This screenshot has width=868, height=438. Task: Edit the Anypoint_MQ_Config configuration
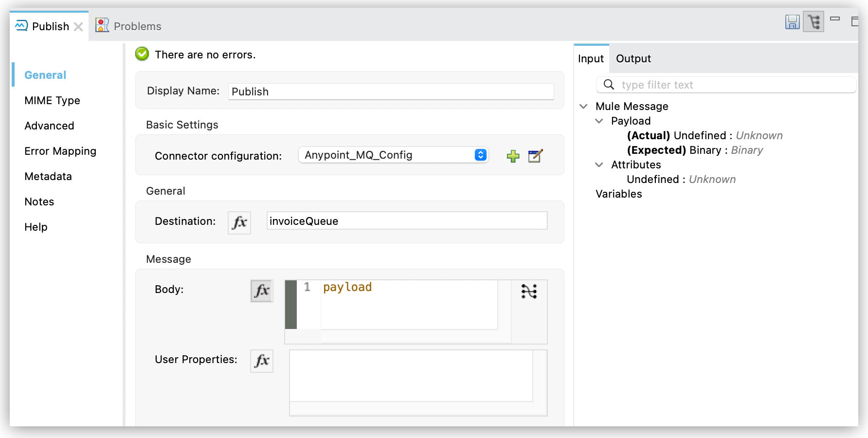(534, 156)
